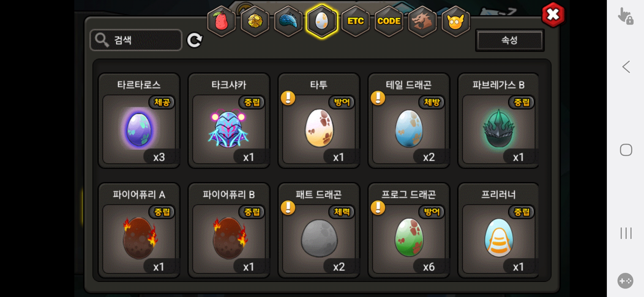Tap the Android back arrow

tap(626, 67)
